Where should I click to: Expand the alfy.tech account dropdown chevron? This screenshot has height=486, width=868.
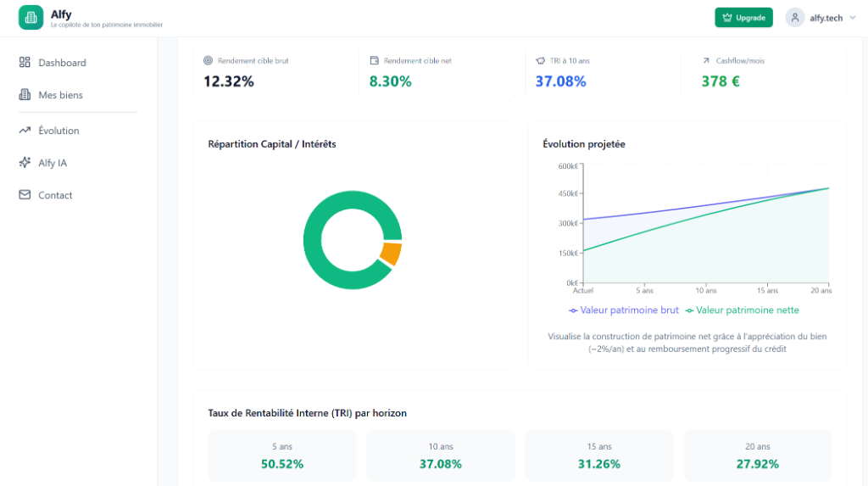[853, 18]
